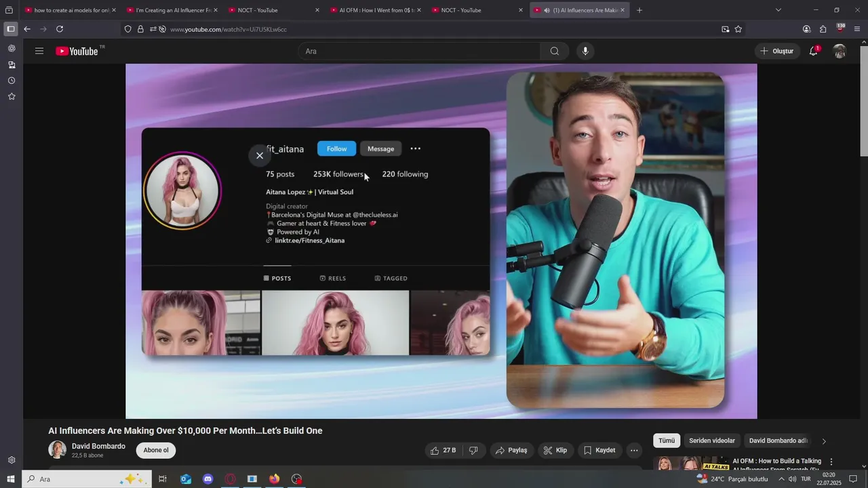Screen dimensions: 868x488
Task: Toggle the Firefox sidebar button
Action: click(x=10, y=29)
